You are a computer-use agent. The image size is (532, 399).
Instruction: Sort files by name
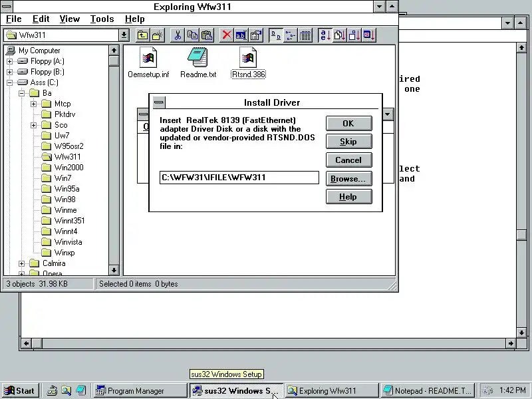click(325, 35)
